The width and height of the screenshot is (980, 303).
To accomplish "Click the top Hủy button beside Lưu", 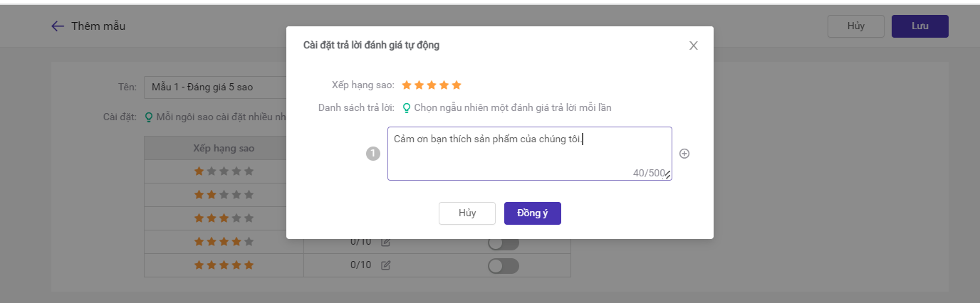I will [856, 26].
